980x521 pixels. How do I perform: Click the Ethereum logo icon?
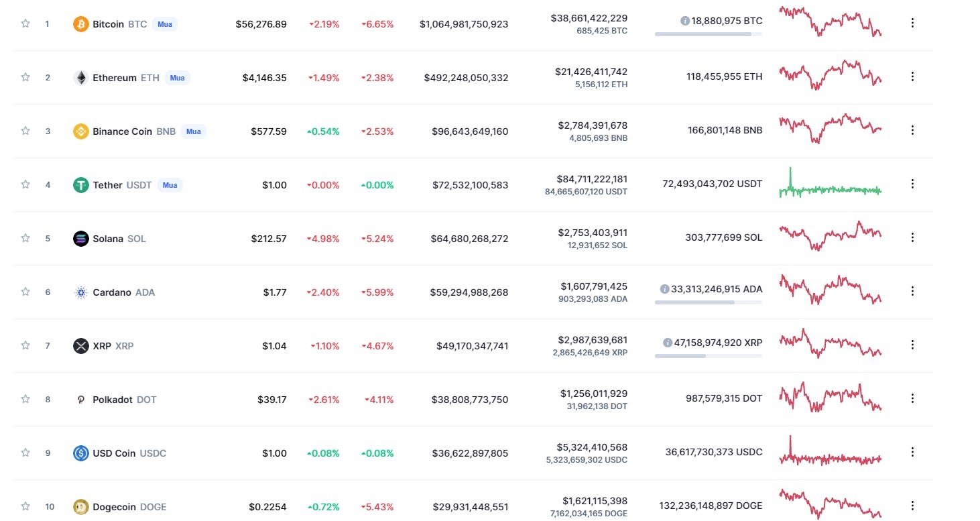coord(80,78)
